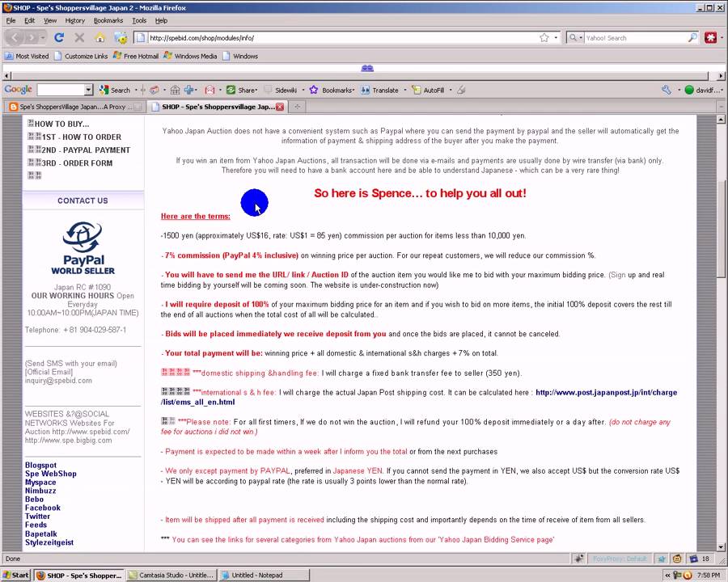728x582 pixels.
Task: Click the Google toolbar house icon
Action: tap(175, 90)
